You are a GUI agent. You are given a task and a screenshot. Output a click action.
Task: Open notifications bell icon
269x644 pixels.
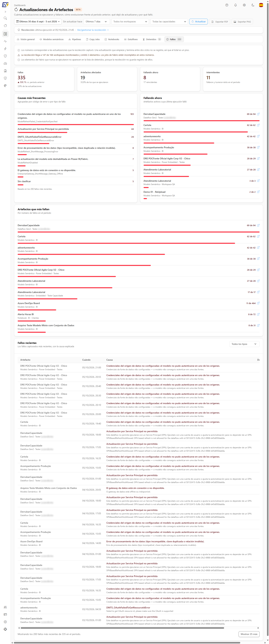[x=235, y=5]
